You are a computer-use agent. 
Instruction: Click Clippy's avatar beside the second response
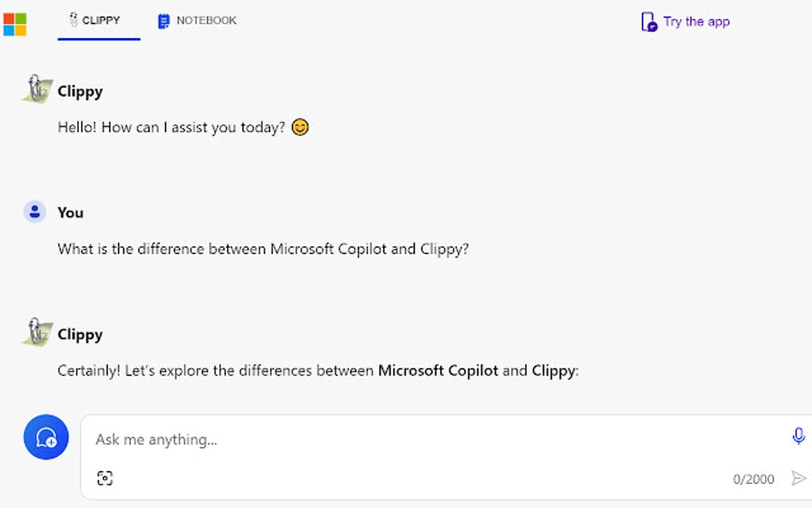[35, 331]
